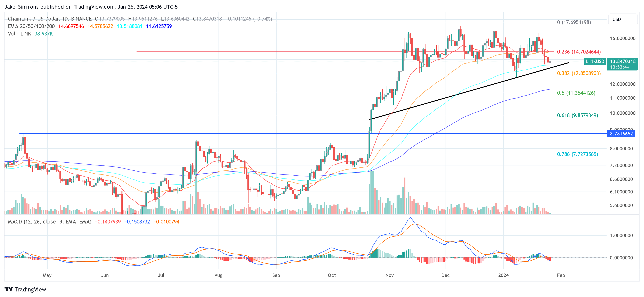Click the Aug label on the time axis

[219, 275]
